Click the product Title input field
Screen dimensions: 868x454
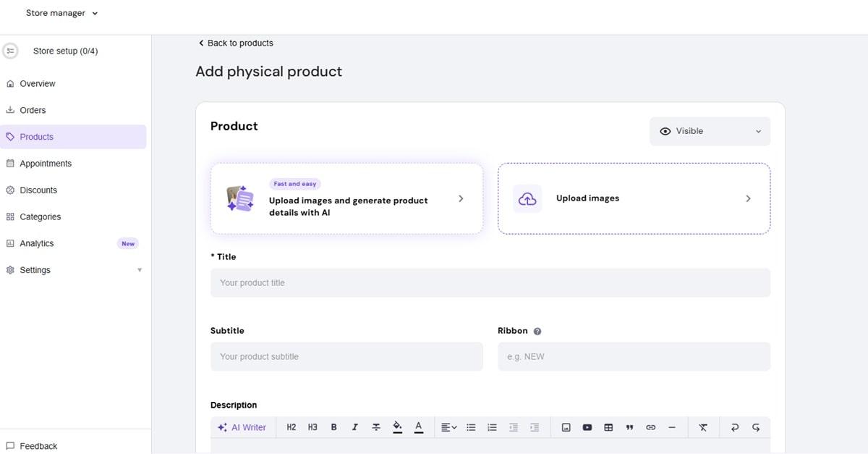click(x=490, y=282)
